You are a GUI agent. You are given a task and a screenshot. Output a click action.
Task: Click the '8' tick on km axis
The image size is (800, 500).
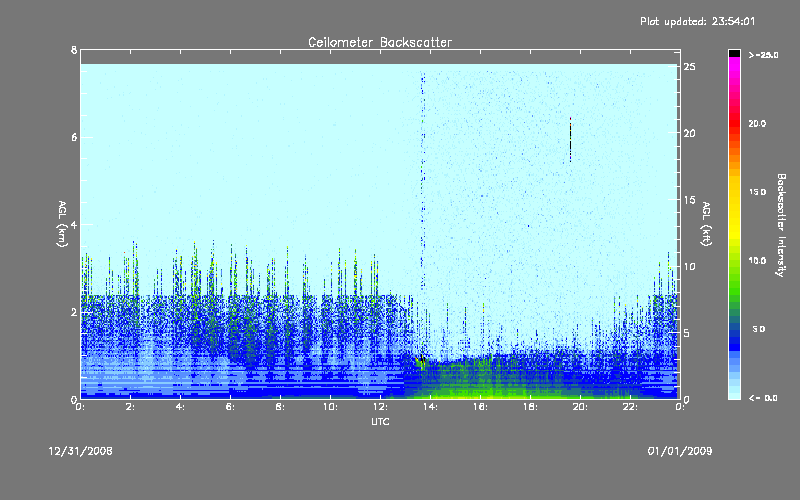pyautogui.click(x=74, y=50)
